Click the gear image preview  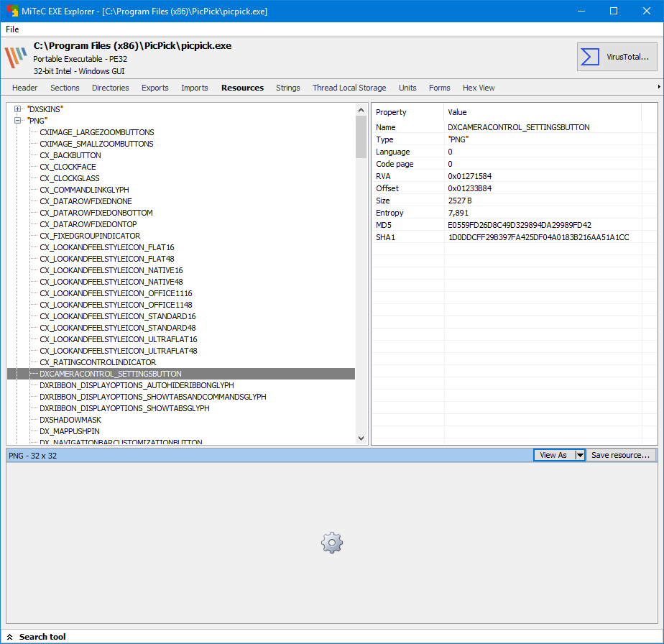point(332,543)
